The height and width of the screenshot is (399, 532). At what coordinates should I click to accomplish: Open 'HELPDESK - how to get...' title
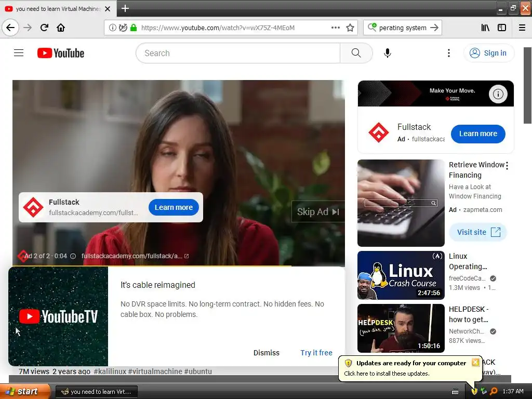[469, 314]
